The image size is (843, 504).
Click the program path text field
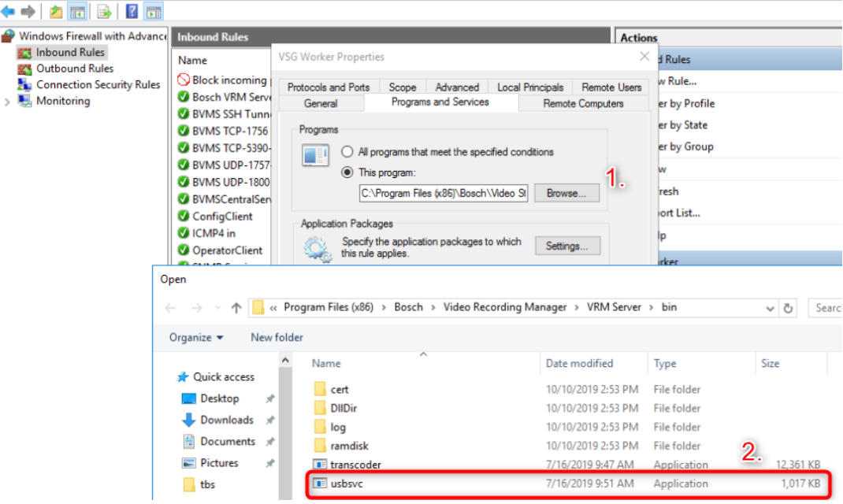pyautogui.click(x=444, y=193)
